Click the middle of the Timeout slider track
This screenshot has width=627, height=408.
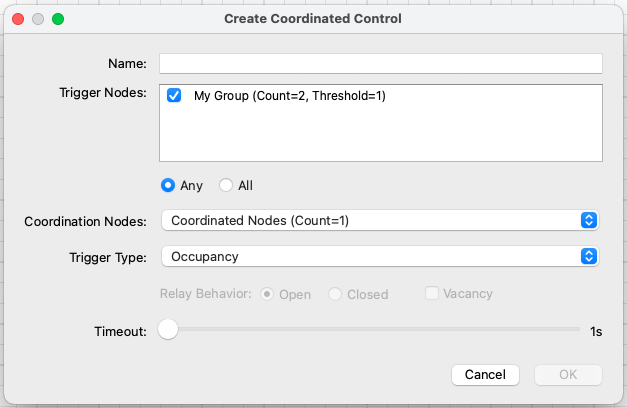tap(374, 330)
